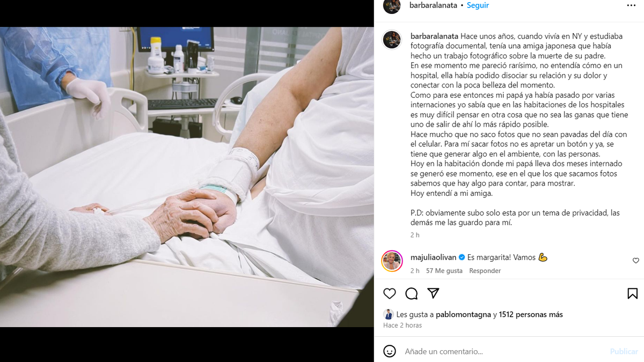Open the hospital hands photo

click(187, 177)
